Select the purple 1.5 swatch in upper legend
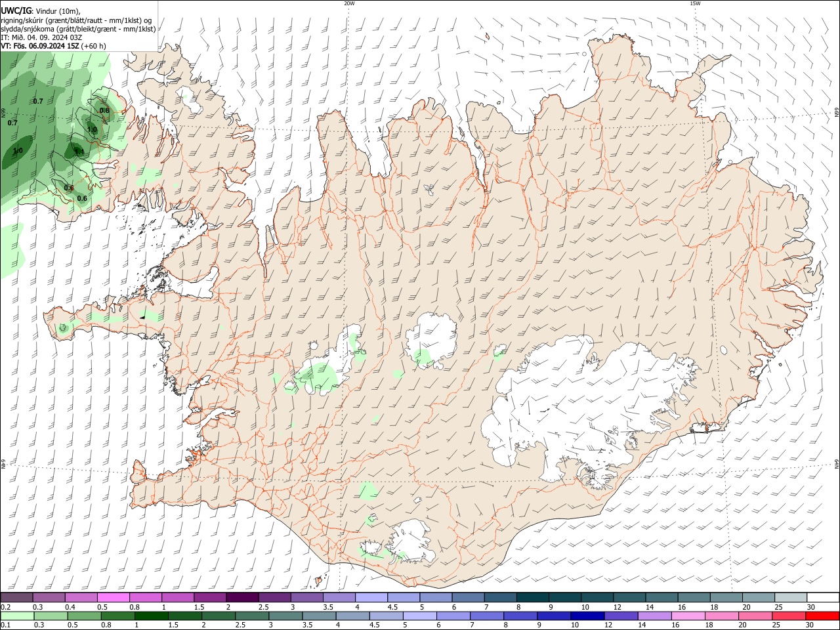This screenshot has height=630, width=840. pos(210,598)
